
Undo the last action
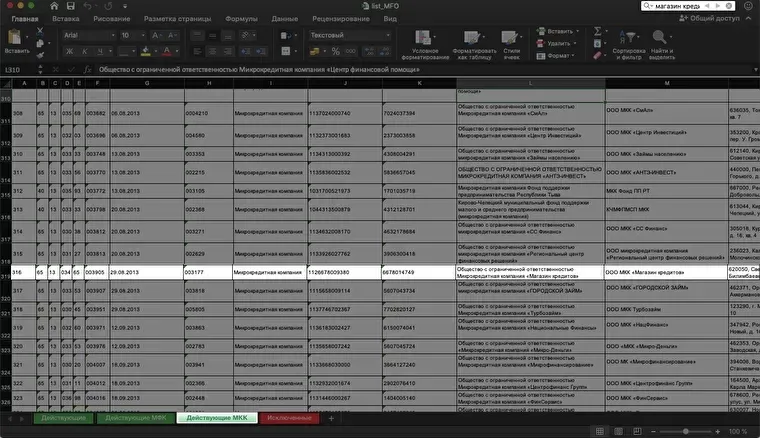87,6
